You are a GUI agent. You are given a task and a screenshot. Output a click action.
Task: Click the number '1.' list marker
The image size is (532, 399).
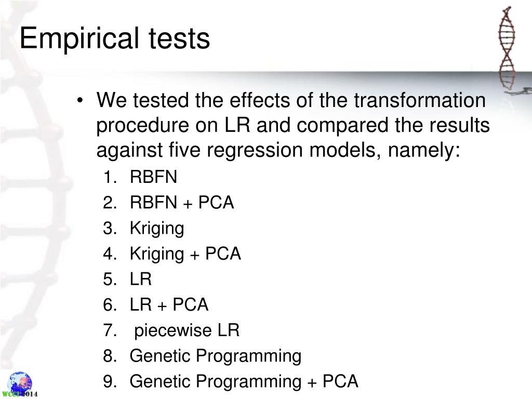[x=110, y=177]
